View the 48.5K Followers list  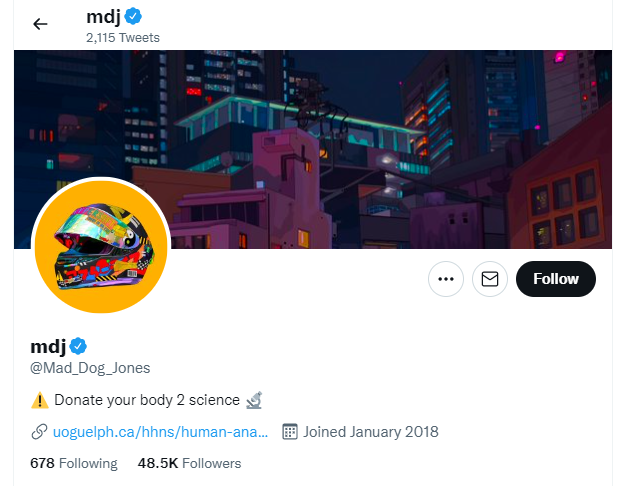coord(189,463)
